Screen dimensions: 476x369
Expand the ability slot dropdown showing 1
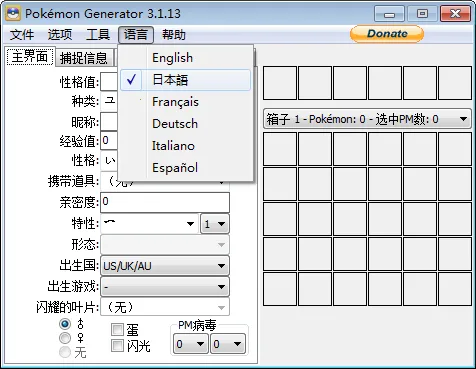215,224
